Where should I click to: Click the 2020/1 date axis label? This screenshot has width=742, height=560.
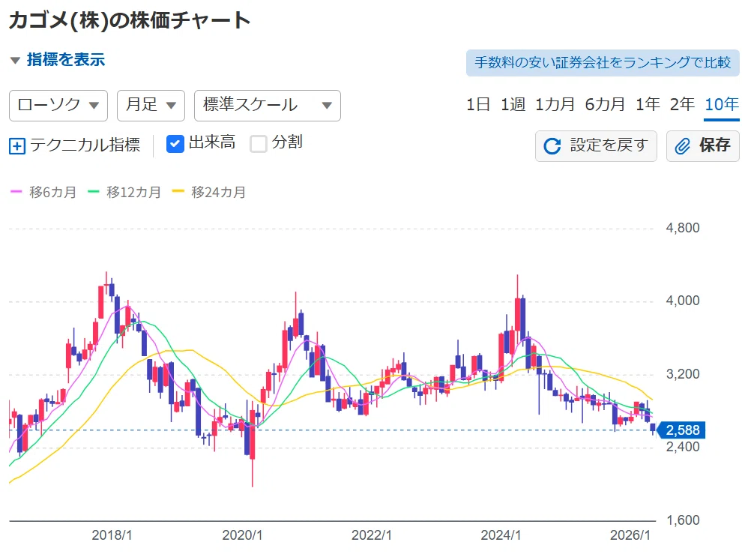point(242,535)
